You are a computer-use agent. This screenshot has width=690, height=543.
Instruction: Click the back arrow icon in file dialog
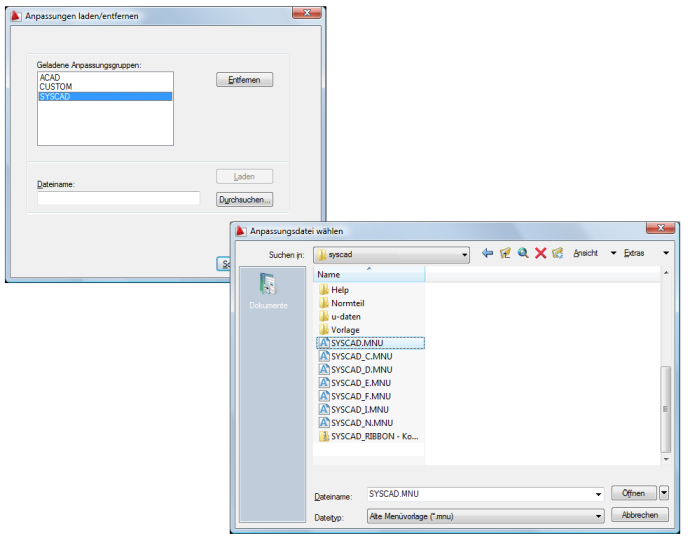[x=487, y=253]
